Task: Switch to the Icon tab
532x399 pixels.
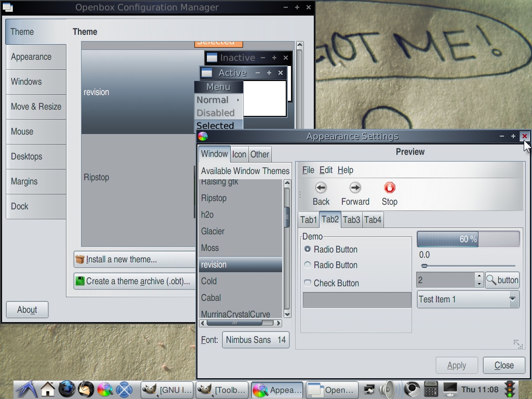Action: (x=239, y=155)
